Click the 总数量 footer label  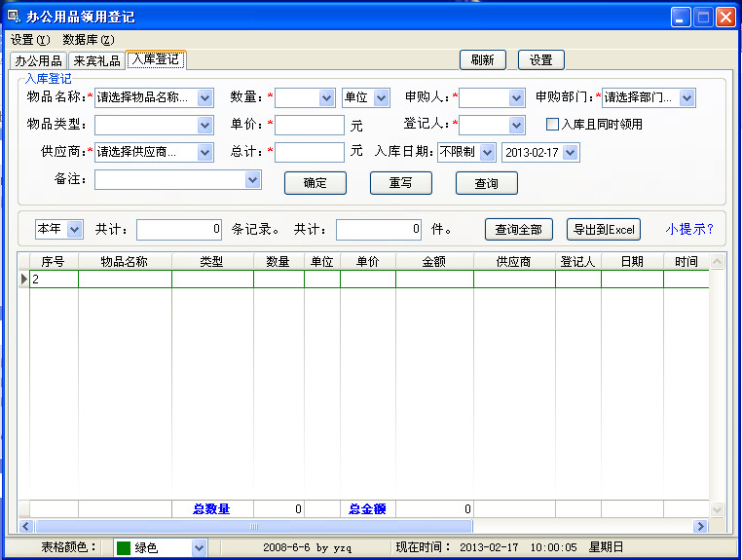coord(211,509)
